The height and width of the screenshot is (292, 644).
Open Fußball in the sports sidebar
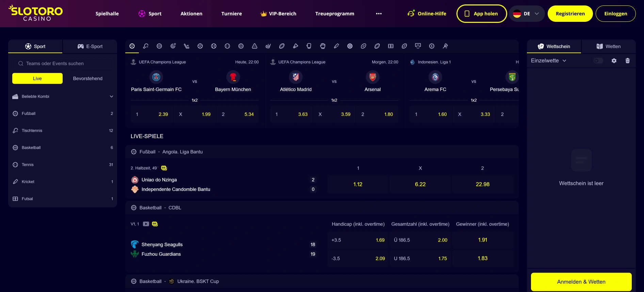pyautogui.click(x=63, y=113)
